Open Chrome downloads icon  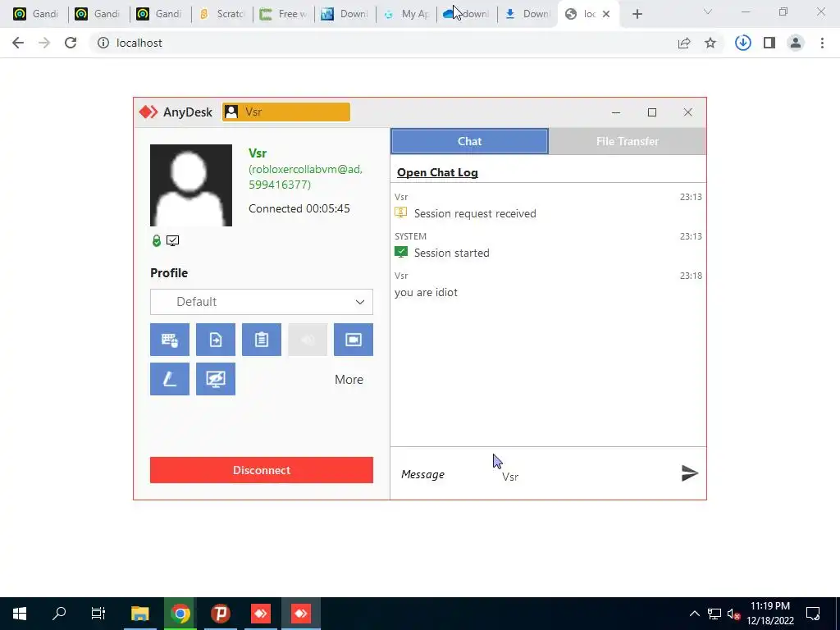click(743, 43)
